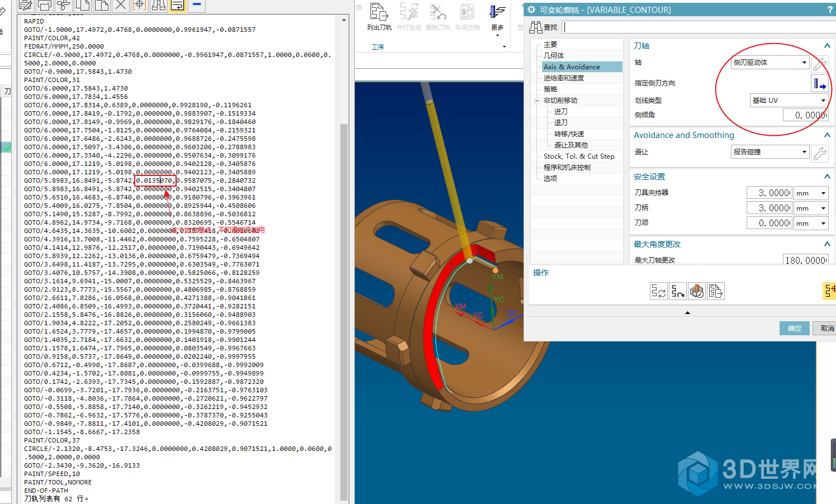Image resolution: width=836 pixels, height=504 pixels.
Task: Open the 轴 dropdown showing 侧刃驱动体
Action: coord(770,62)
